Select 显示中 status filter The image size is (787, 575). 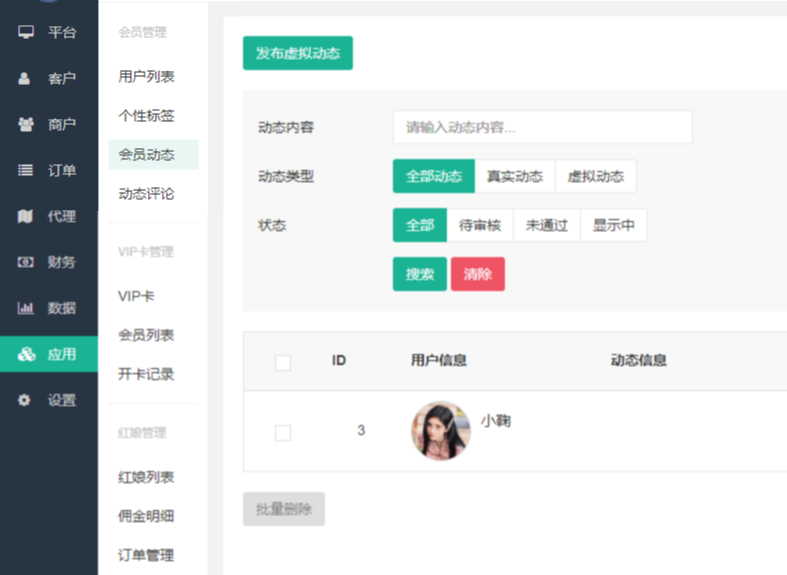[613, 225]
